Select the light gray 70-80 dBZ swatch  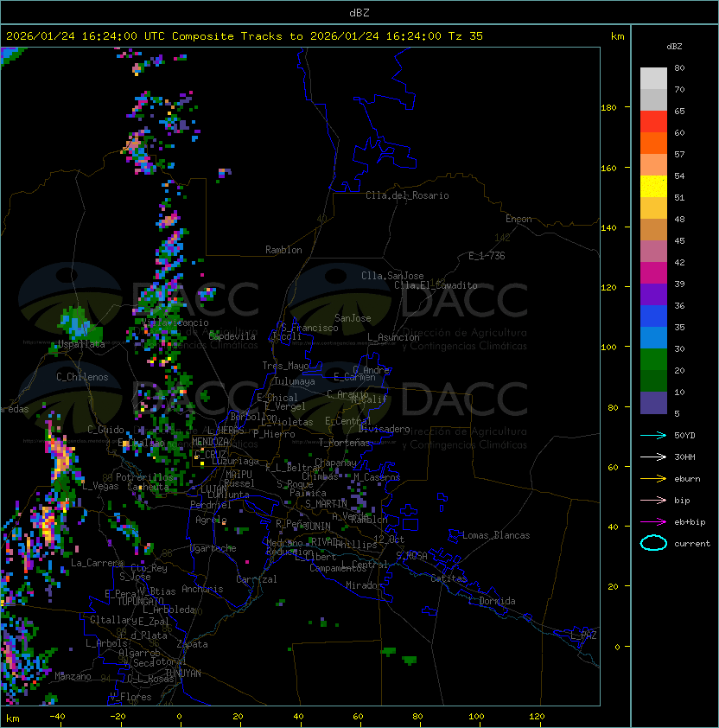pyautogui.click(x=653, y=79)
